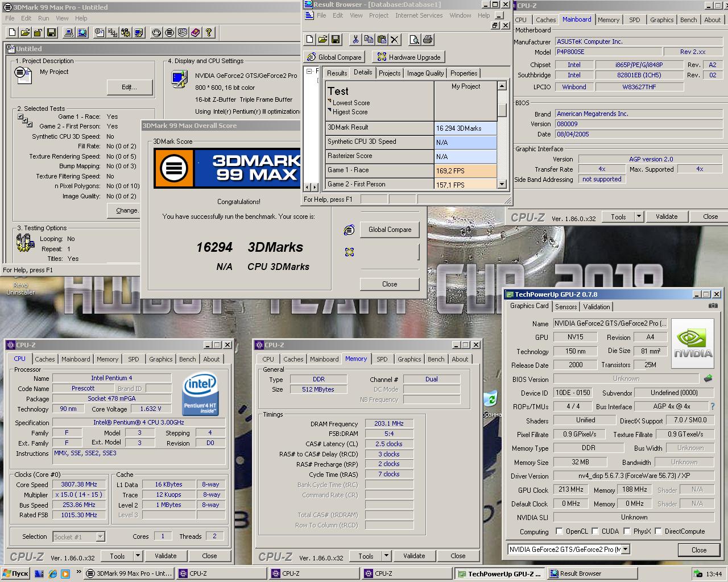
Task: Open Tools dropdown arrow in CPU-Z Memory window
Action: (386, 556)
